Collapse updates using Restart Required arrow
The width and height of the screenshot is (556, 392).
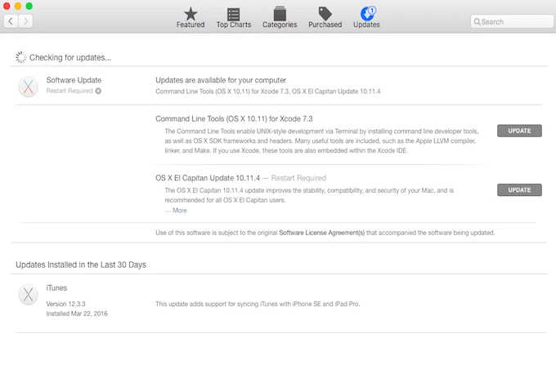tap(98, 91)
